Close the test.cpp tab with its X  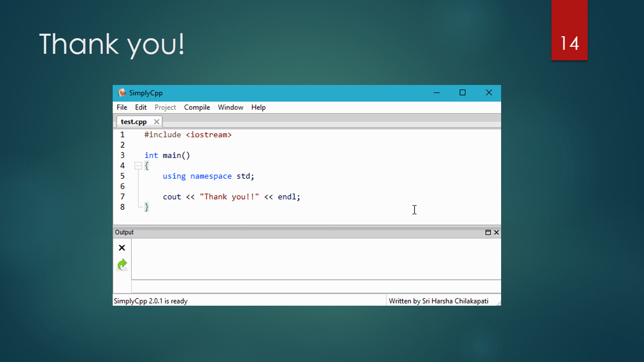tap(156, 122)
